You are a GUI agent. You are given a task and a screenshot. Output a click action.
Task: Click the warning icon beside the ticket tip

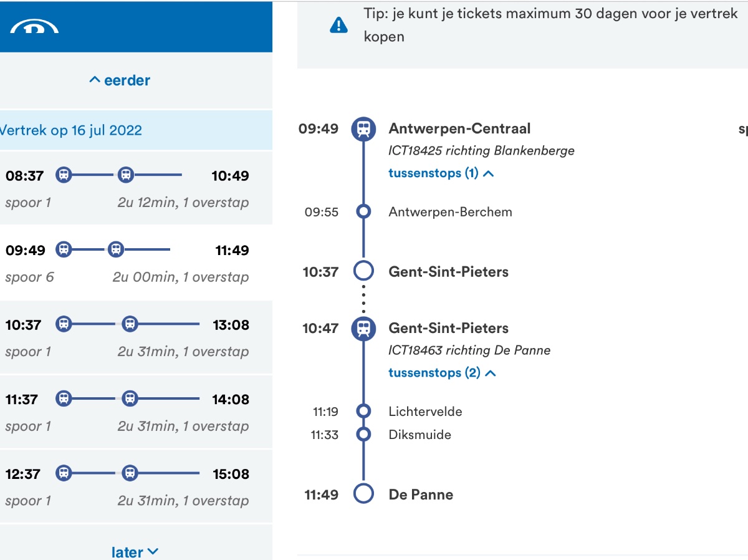[338, 25]
